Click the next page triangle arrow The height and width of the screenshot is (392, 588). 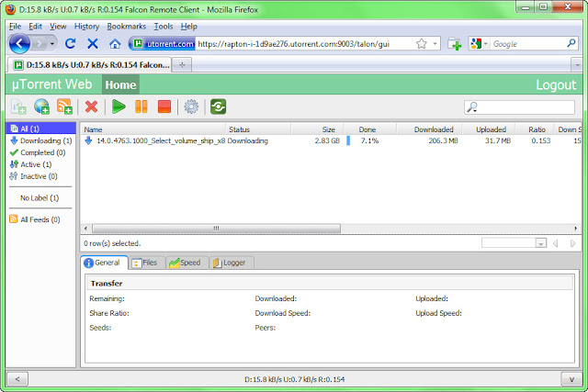(x=572, y=243)
